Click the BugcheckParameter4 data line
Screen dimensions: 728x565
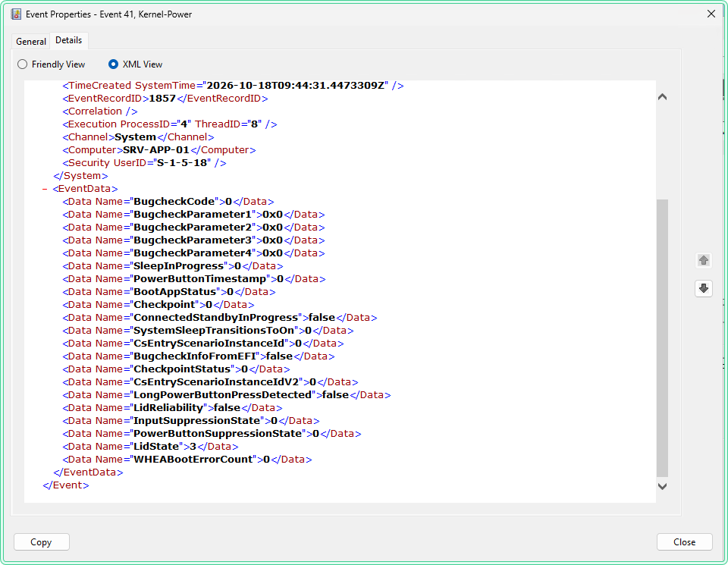193,253
